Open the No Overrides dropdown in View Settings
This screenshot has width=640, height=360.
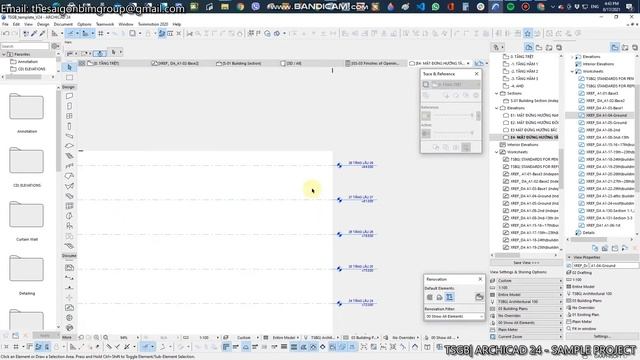[529, 316]
